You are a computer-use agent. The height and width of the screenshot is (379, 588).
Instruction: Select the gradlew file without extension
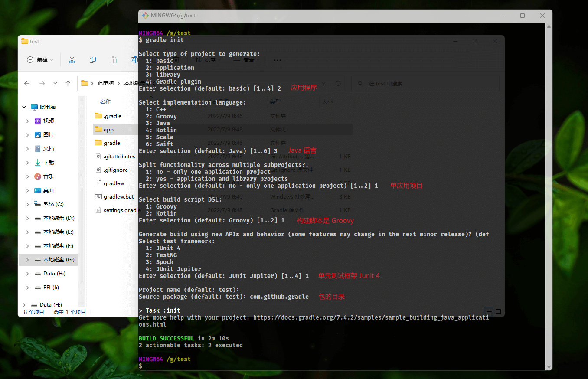point(114,183)
